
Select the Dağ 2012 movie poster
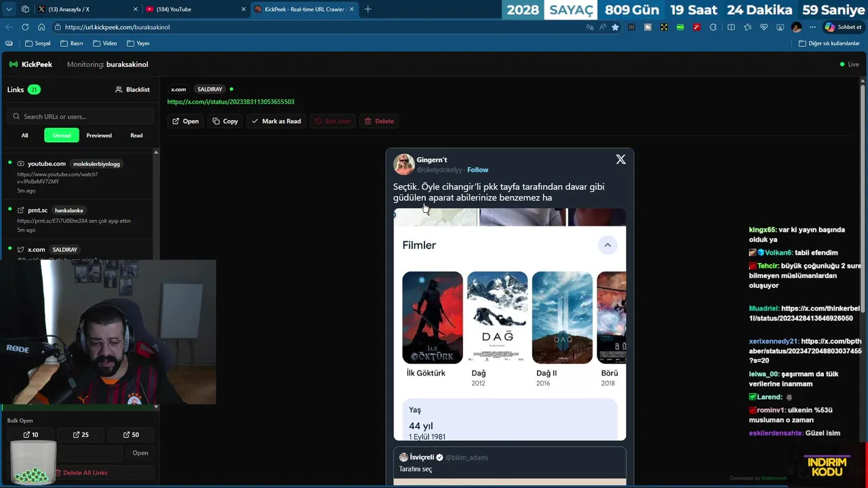coord(497,318)
